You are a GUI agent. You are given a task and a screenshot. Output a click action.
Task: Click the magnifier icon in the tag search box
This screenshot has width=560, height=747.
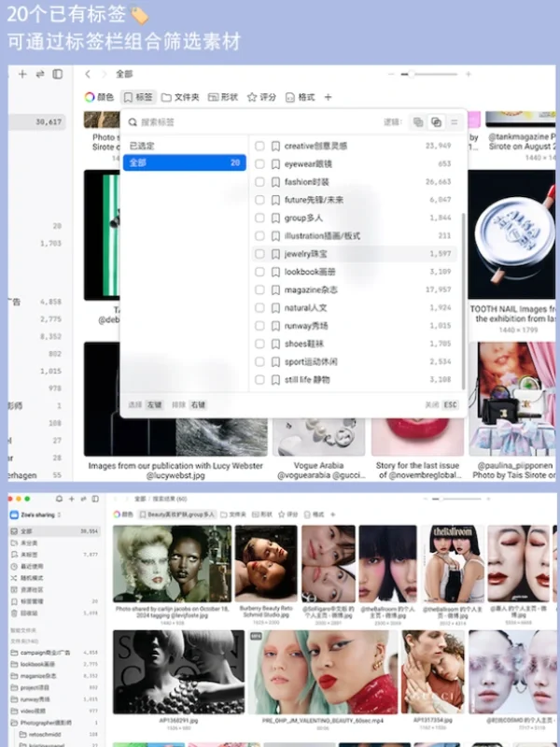pyautogui.click(x=133, y=122)
